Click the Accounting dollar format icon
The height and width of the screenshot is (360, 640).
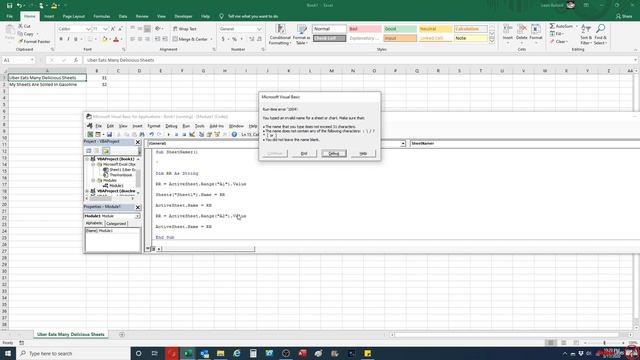pyautogui.click(x=223, y=39)
